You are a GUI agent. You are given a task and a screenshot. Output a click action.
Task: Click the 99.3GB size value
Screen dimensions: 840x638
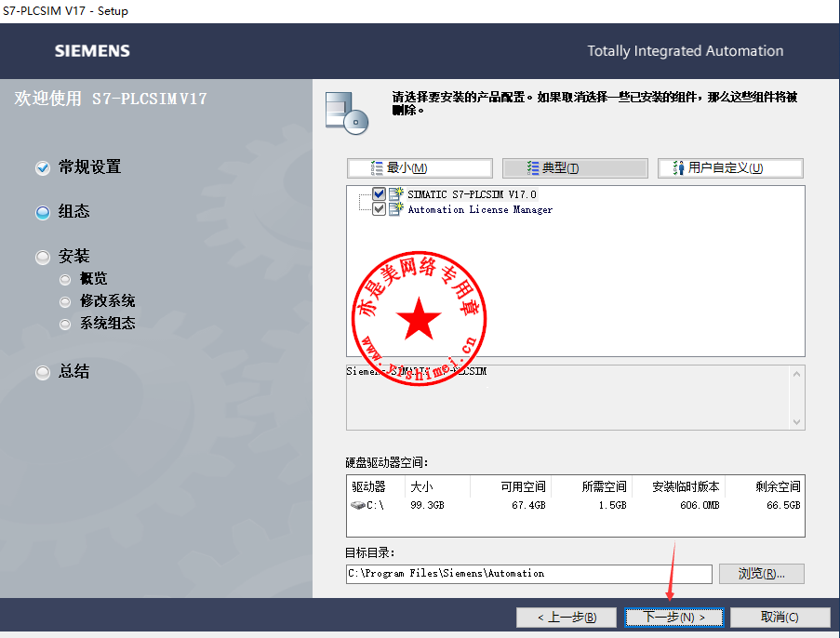tap(427, 505)
